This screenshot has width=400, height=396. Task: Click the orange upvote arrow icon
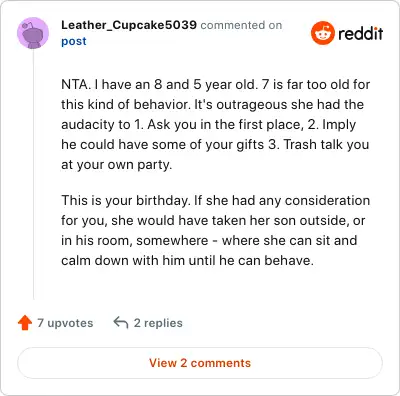click(25, 323)
